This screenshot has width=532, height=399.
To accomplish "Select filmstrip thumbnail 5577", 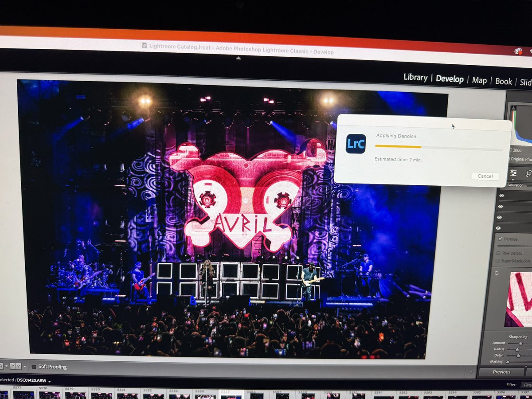I will 24,392.
